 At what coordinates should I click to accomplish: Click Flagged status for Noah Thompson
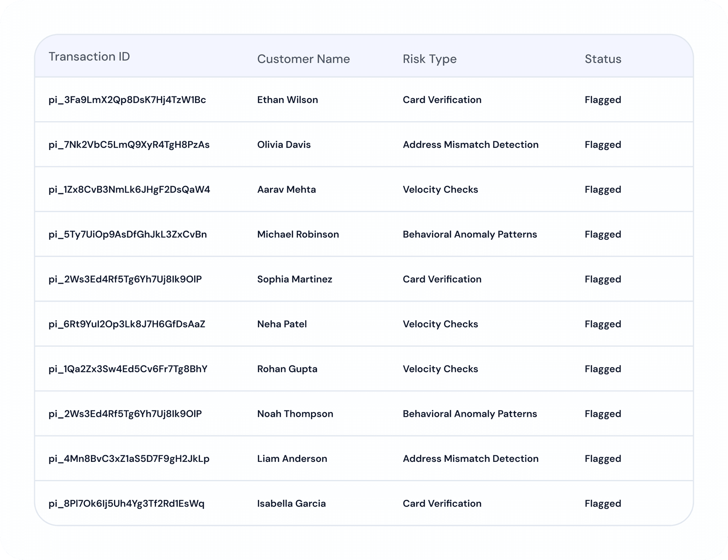click(x=603, y=414)
